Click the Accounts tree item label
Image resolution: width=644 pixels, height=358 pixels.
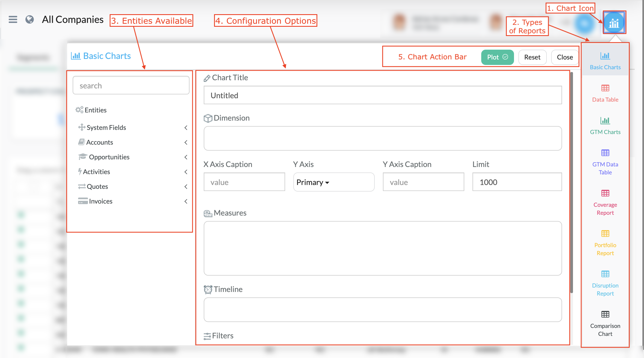click(99, 142)
